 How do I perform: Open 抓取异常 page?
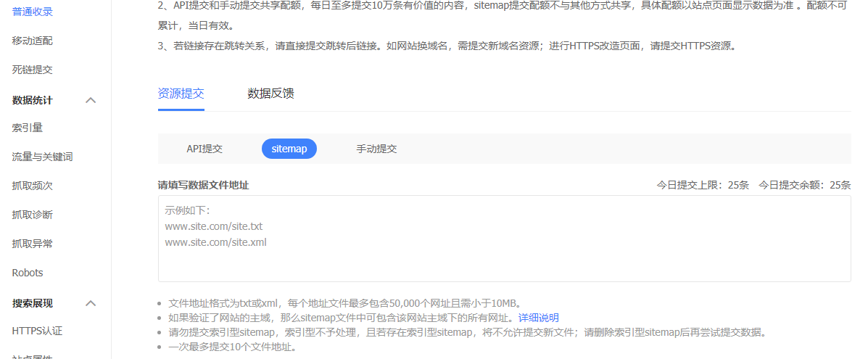(33, 244)
